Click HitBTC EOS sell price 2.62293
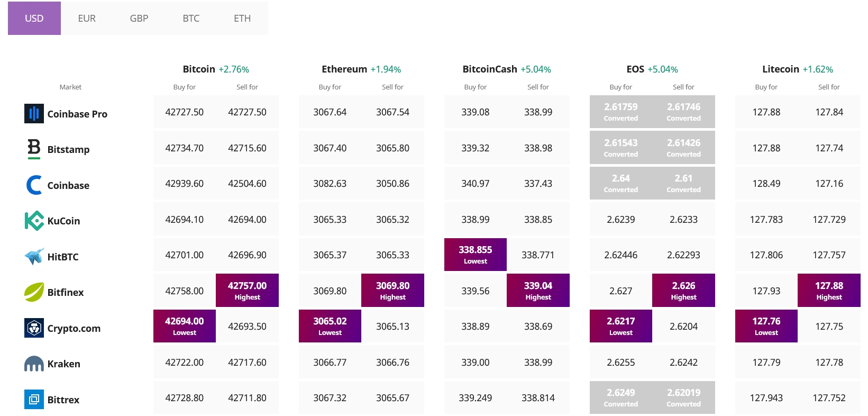 click(683, 255)
